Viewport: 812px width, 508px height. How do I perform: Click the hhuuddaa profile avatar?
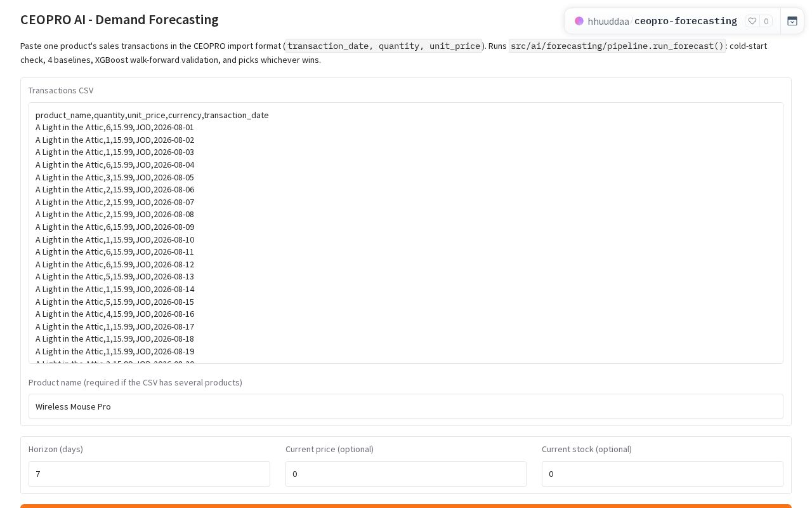(x=579, y=21)
